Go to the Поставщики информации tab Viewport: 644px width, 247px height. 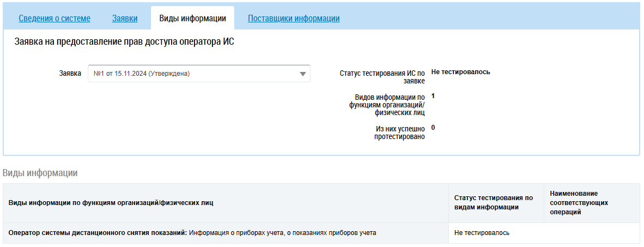pos(294,19)
